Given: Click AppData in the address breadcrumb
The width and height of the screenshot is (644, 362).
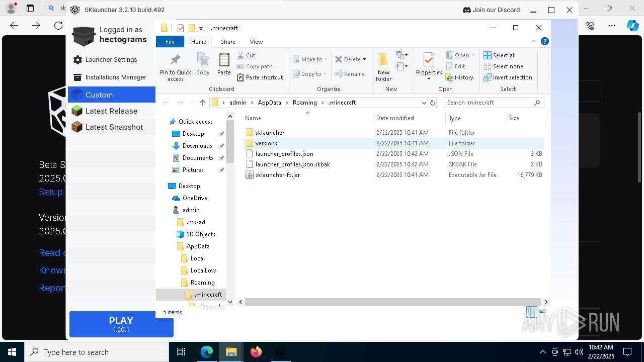Looking at the screenshot, I should click(269, 103).
